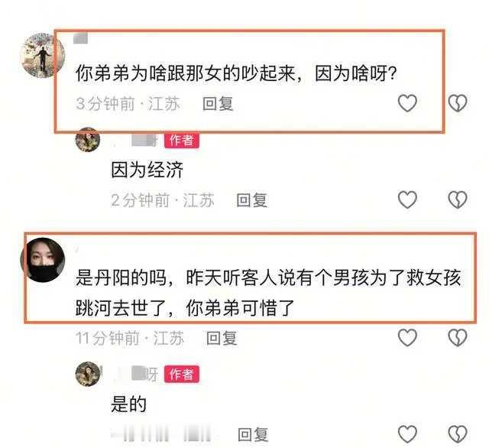Image resolution: width=489 pixels, height=448 pixels.
Task: Select the comment text 你弟弟为啥跟那女的吵起来
Action: [186, 73]
